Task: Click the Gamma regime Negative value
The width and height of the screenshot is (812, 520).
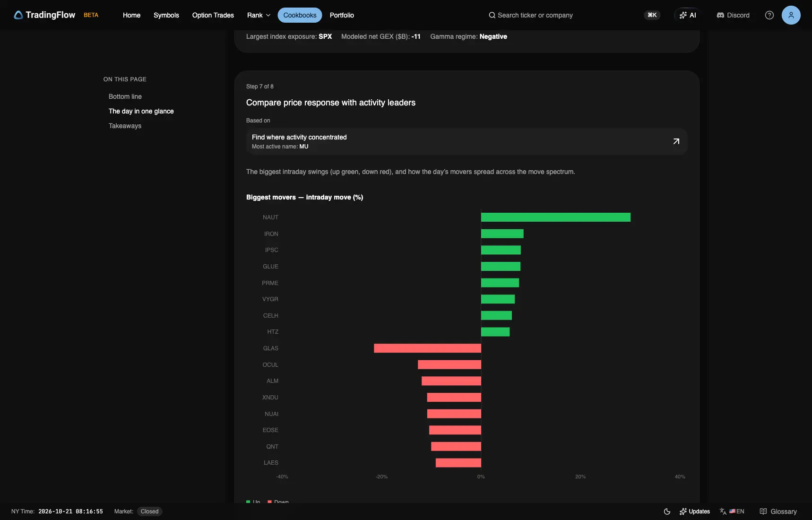Action: [x=493, y=36]
